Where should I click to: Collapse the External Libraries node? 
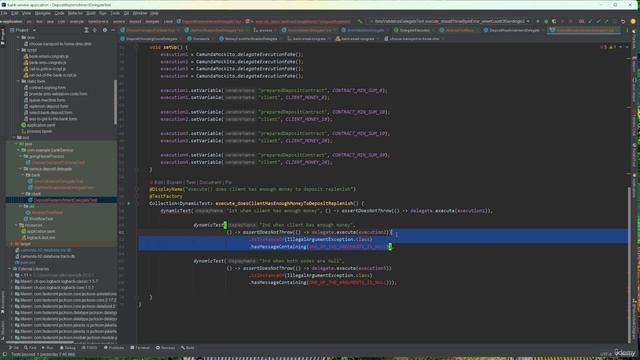[10, 269]
